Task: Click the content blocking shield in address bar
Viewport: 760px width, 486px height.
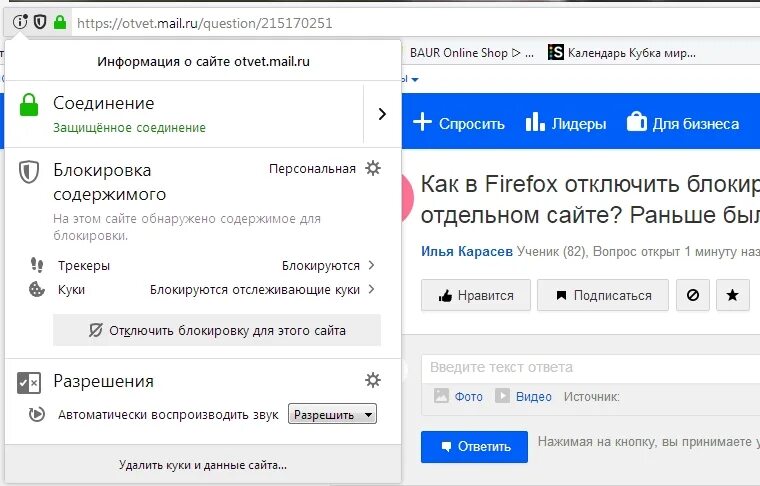Action: click(x=40, y=22)
